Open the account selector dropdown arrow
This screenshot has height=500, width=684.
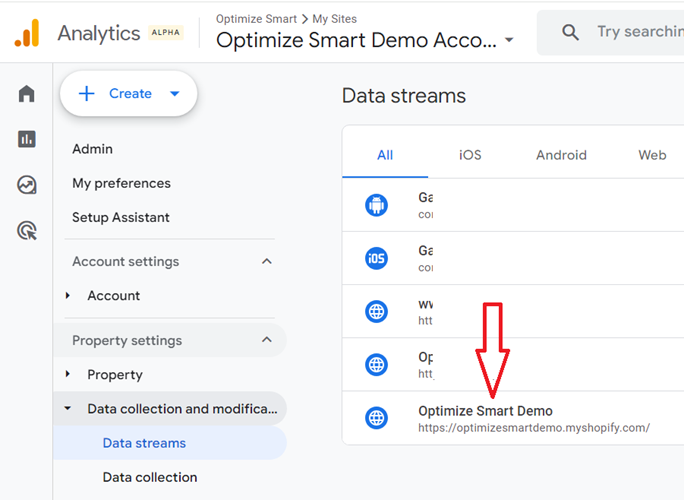pyautogui.click(x=509, y=40)
